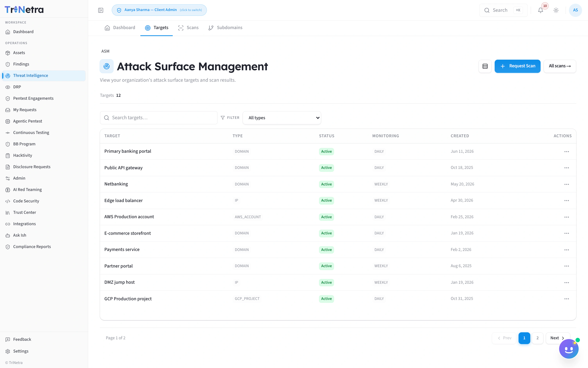This screenshot has width=588, height=368.
Task: Open Trust Center
Action: 44,213
